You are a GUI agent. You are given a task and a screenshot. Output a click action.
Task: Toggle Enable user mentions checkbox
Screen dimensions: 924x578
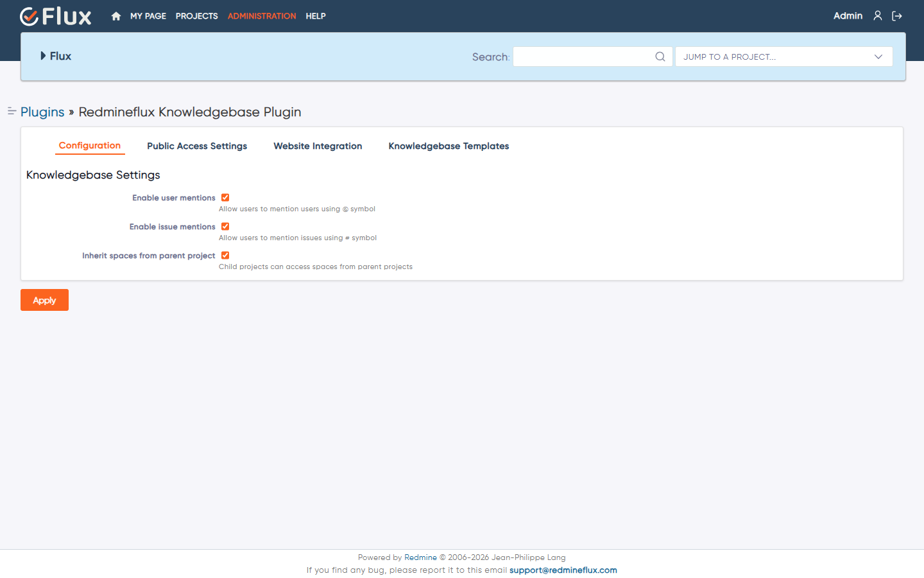(x=225, y=198)
